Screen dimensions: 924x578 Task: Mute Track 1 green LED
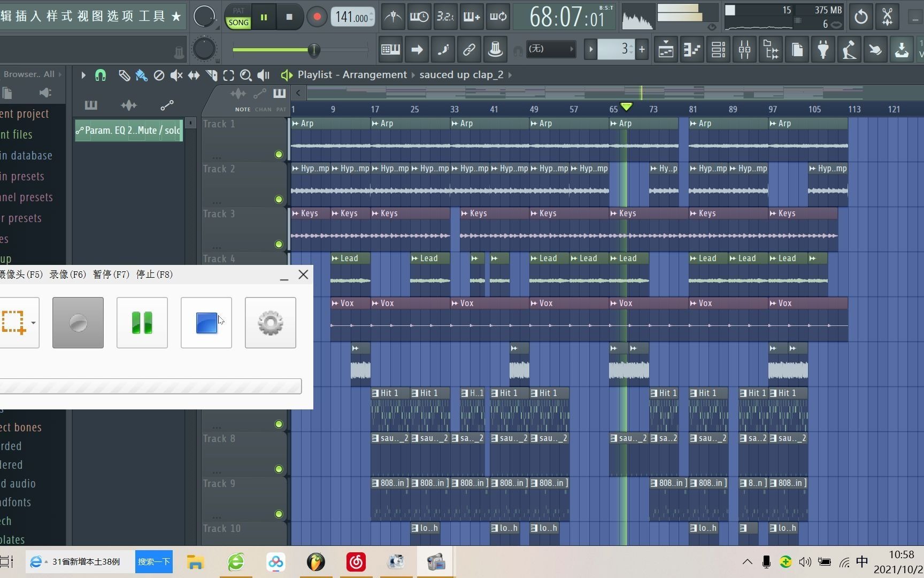[x=279, y=154]
